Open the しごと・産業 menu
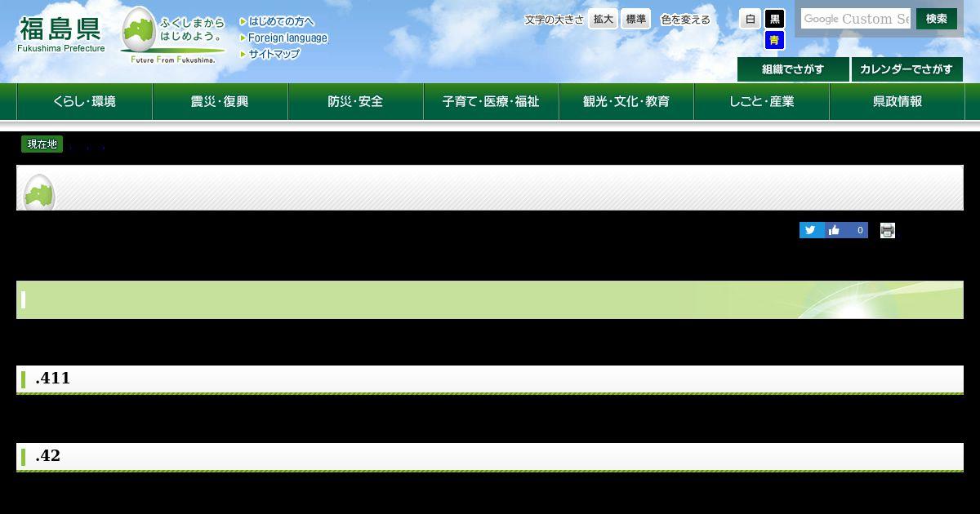The height and width of the screenshot is (514, 980). click(x=761, y=102)
